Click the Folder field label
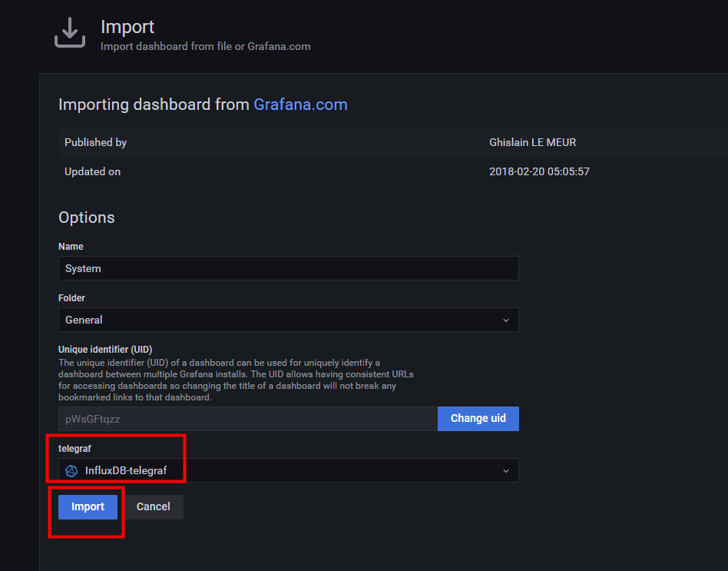The image size is (728, 571). point(71,298)
